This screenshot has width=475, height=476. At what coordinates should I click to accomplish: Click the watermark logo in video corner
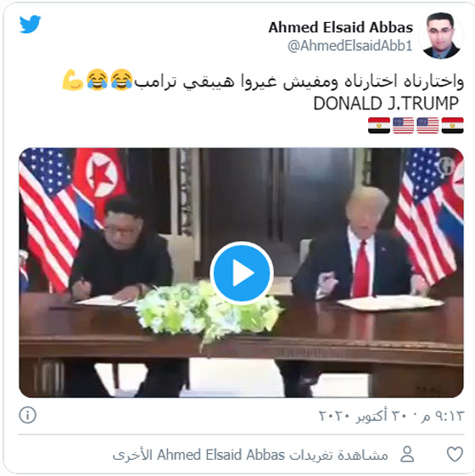tap(445, 165)
